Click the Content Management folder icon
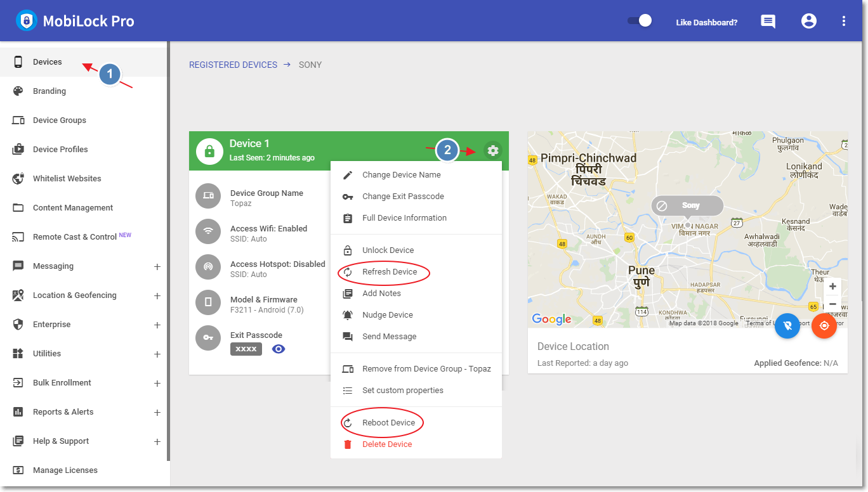868x492 pixels. (x=18, y=207)
